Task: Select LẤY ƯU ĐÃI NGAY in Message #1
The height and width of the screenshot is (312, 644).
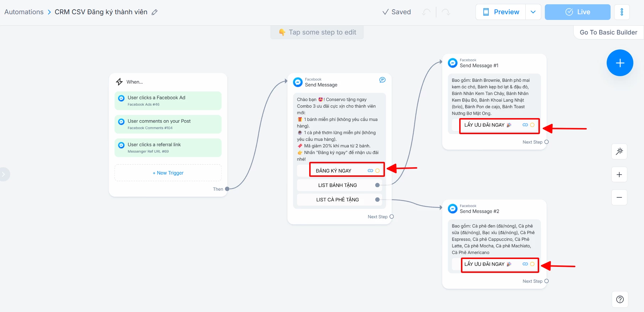Action: 494,125
